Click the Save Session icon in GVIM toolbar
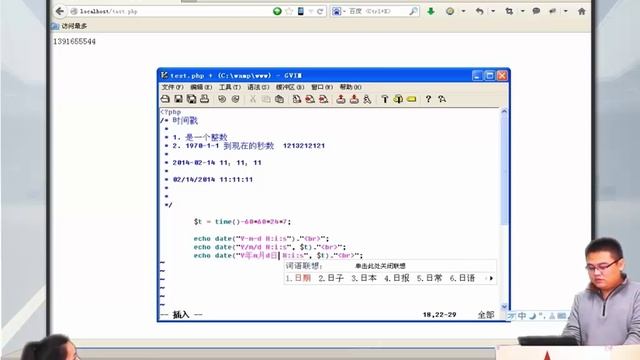640x360 pixels. pyautogui.click(x=354, y=99)
